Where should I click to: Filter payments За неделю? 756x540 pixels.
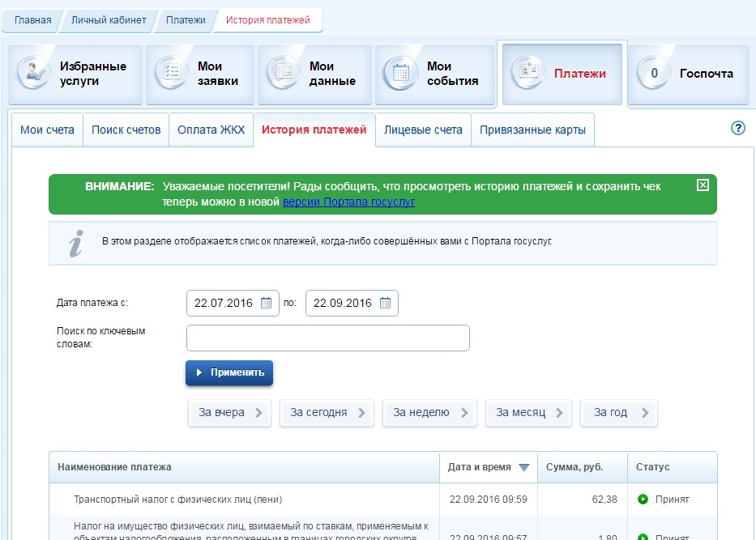tap(429, 412)
